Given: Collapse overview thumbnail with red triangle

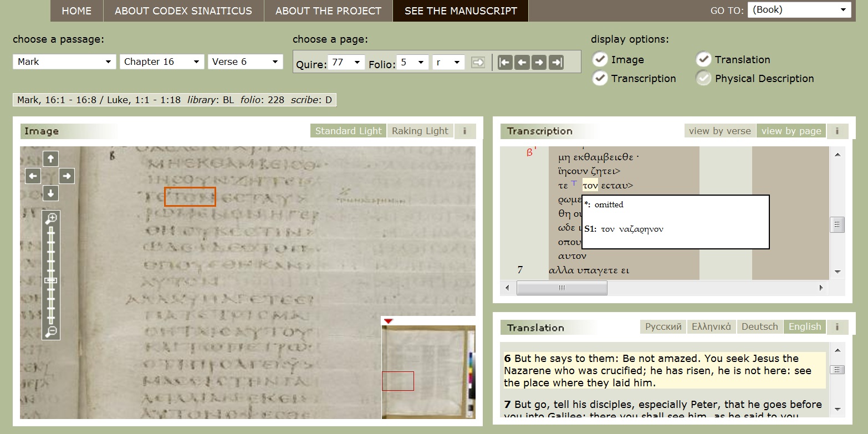Looking at the screenshot, I should tap(388, 321).
